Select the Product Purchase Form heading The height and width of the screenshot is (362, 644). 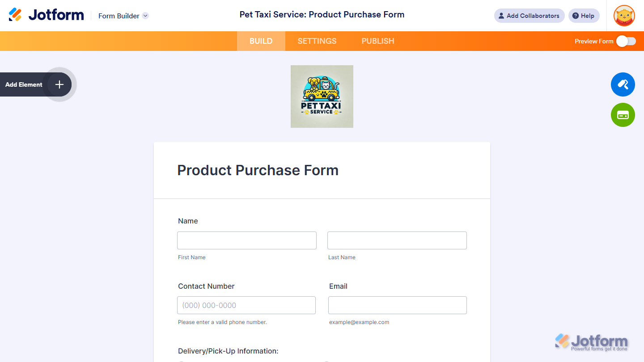click(258, 170)
